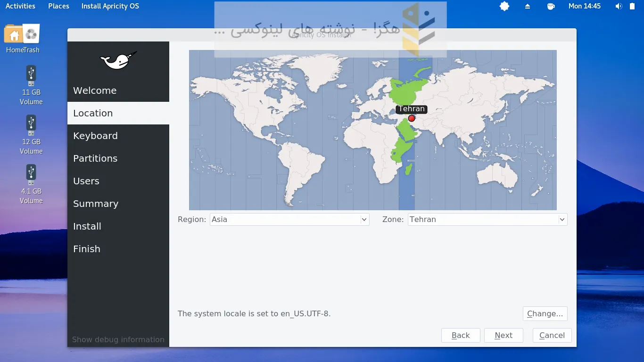
Task: Go back with the Back button
Action: (x=461, y=335)
